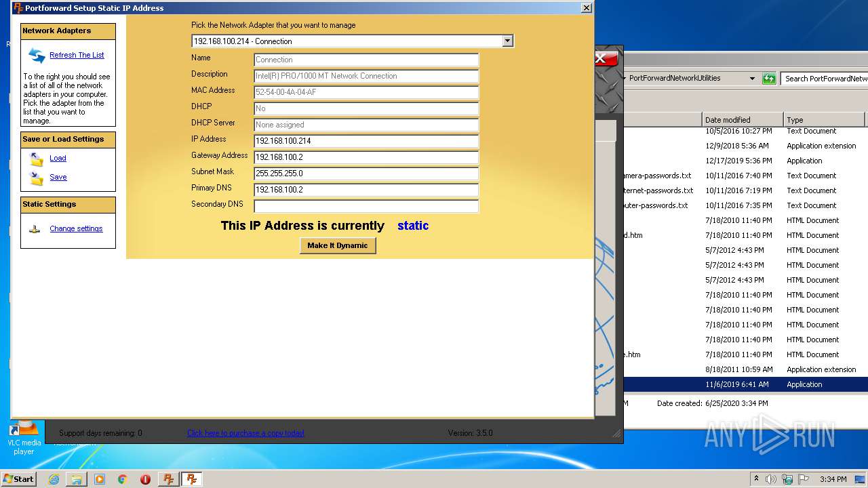This screenshot has height=488, width=868.
Task: Select the file dated 12/9/2018 5:36 AM
Action: pyautogui.click(x=746, y=146)
